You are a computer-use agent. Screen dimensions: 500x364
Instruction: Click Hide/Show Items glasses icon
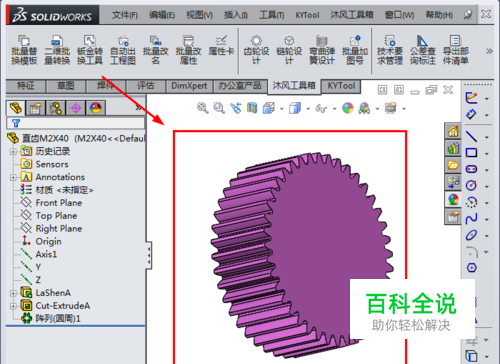point(321,108)
